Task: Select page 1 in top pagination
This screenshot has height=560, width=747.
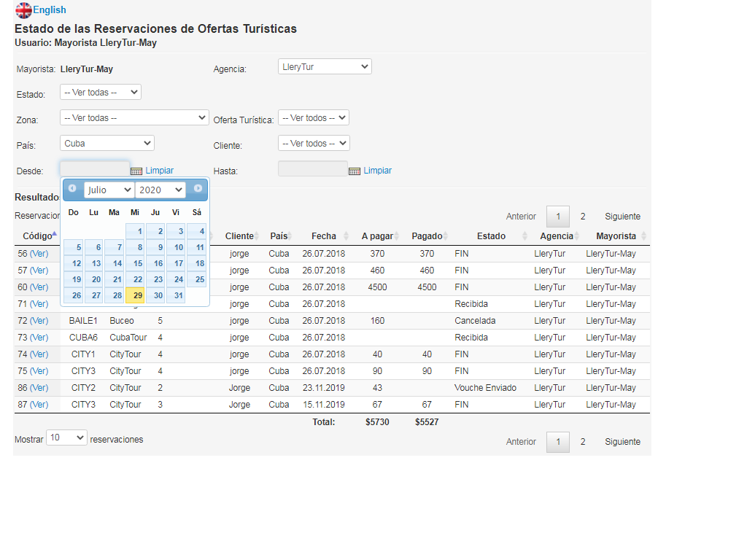Action: point(558,216)
